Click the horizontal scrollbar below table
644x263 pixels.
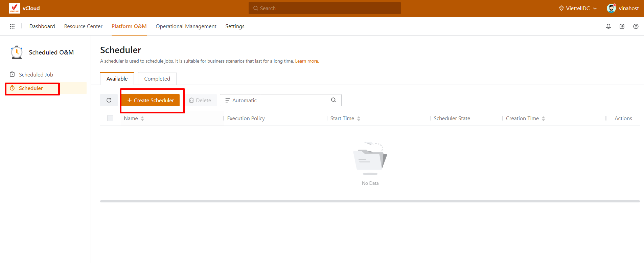point(370,201)
